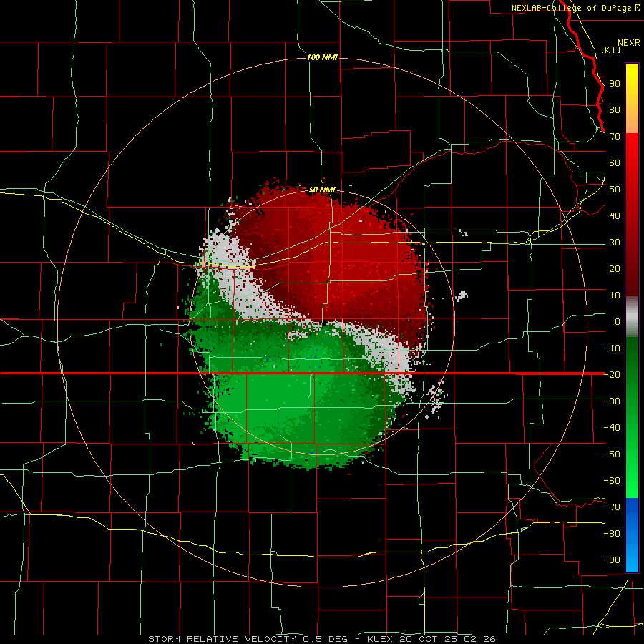Click the 10 value on velocity scale
644x644 pixels.
tap(615, 296)
